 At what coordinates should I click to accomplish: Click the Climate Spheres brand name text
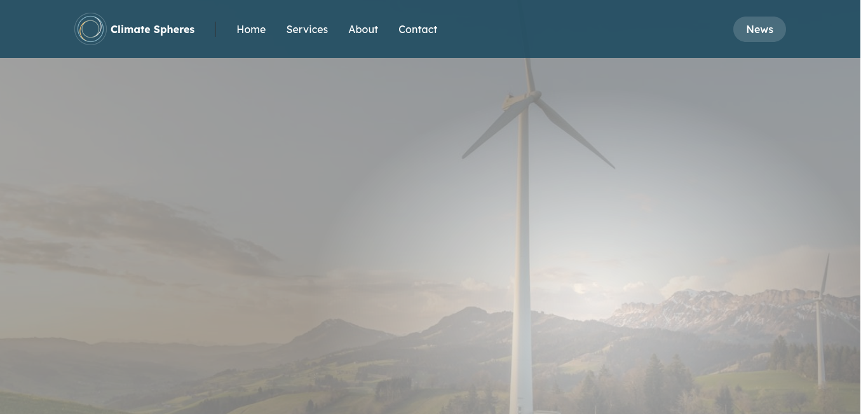(153, 29)
